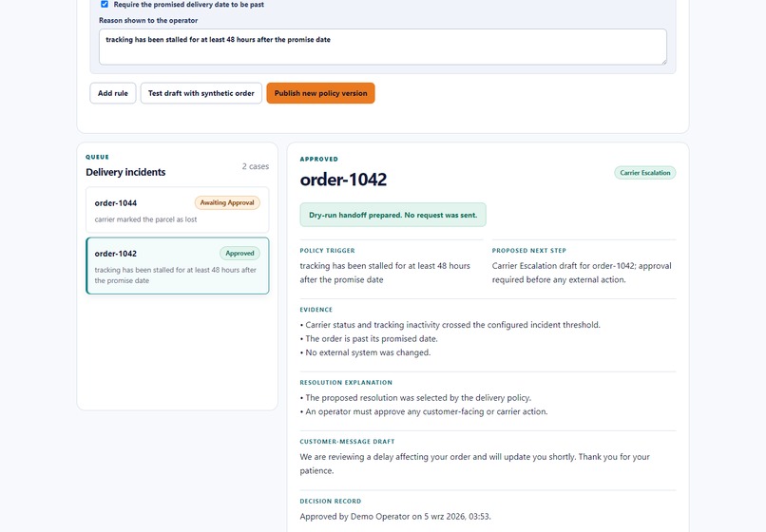Click the 'DECISION RECORD' section label
766x532 pixels.
click(x=330, y=502)
